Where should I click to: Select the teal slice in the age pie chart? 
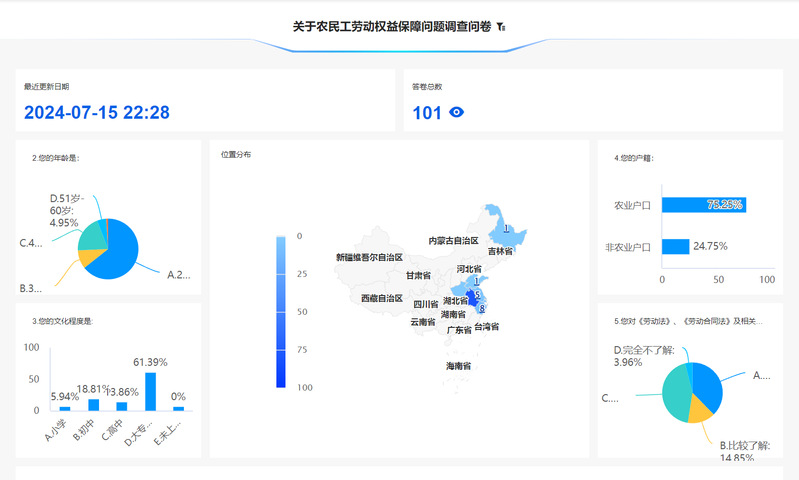[x=92, y=234]
